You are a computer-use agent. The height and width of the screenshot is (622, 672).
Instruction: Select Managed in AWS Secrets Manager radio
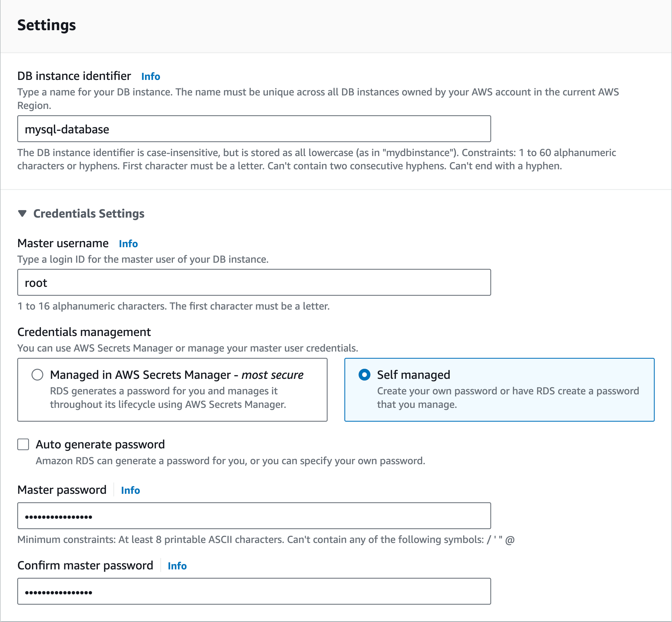pyautogui.click(x=37, y=375)
